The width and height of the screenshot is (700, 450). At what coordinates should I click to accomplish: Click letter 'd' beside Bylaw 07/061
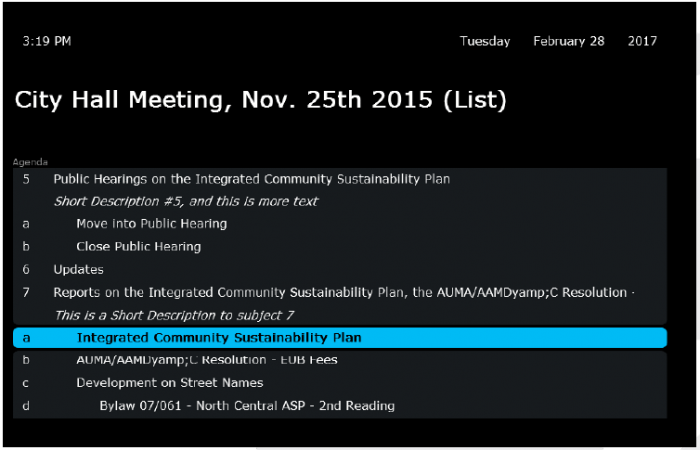(x=26, y=406)
